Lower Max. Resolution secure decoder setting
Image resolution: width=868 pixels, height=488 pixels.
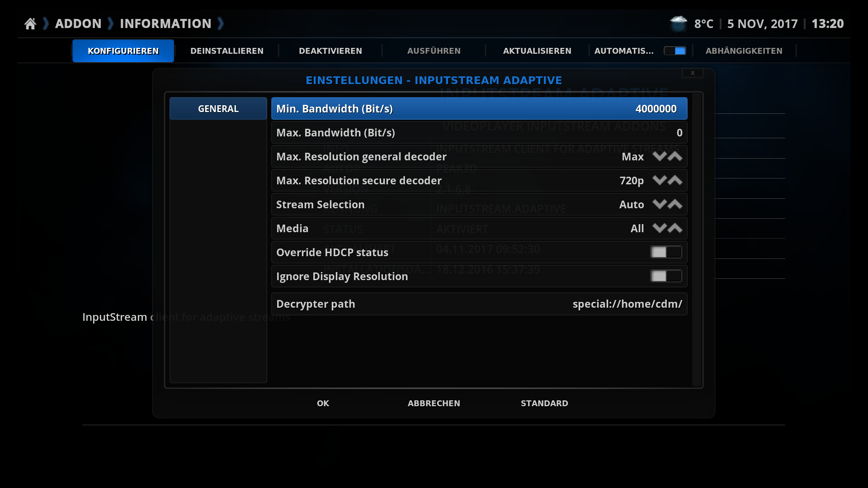tap(660, 180)
